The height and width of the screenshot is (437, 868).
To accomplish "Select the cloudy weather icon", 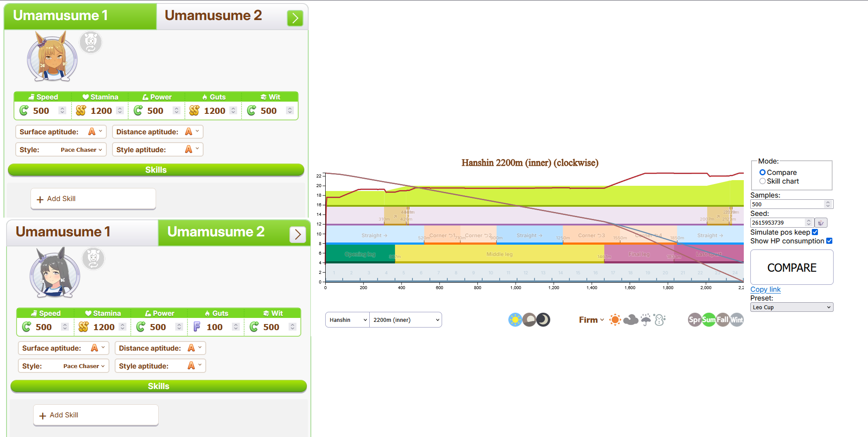I will [x=631, y=320].
